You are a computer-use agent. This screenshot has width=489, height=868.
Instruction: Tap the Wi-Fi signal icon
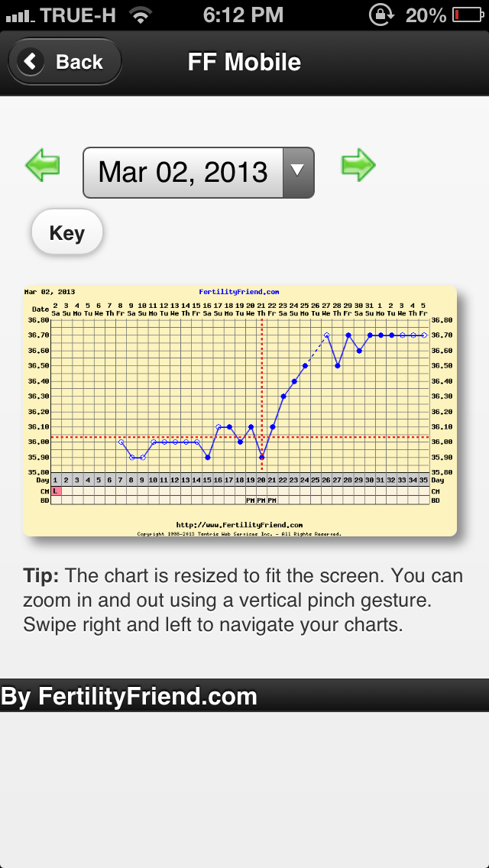coord(140,15)
